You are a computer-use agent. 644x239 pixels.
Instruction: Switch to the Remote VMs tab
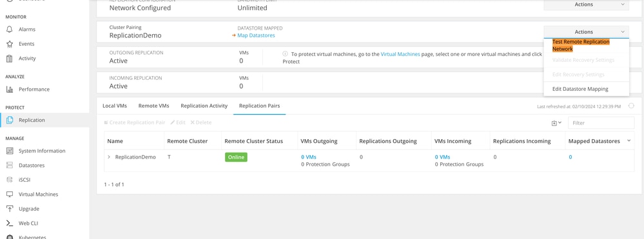pos(153,106)
